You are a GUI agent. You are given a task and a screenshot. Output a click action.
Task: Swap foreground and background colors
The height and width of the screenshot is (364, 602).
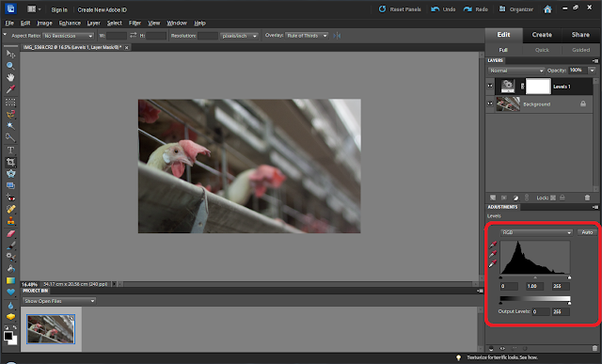click(x=15, y=327)
